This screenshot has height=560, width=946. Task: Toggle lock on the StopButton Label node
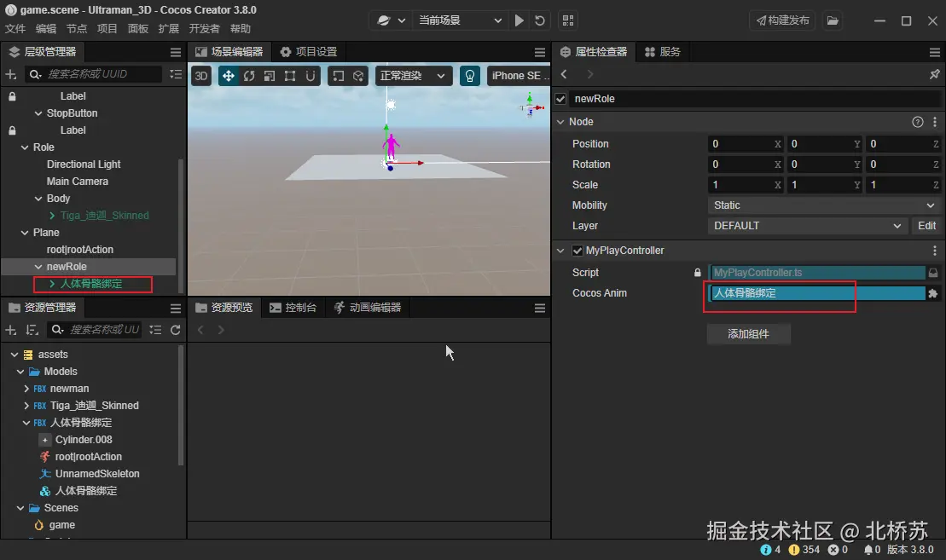click(12, 130)
